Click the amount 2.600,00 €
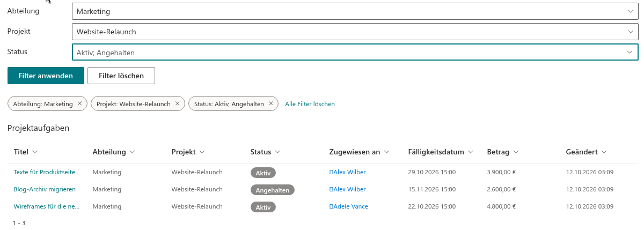 (501, 189)
